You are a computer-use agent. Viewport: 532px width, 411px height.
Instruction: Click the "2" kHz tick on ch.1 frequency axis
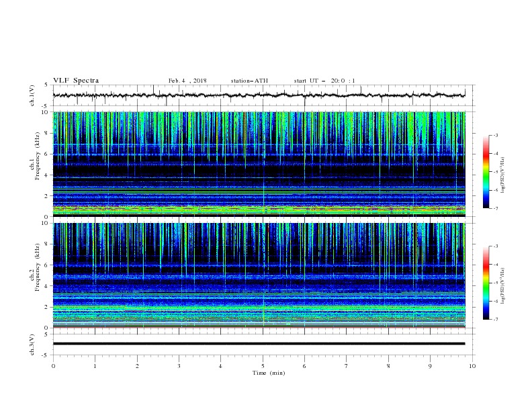point(47,196)
